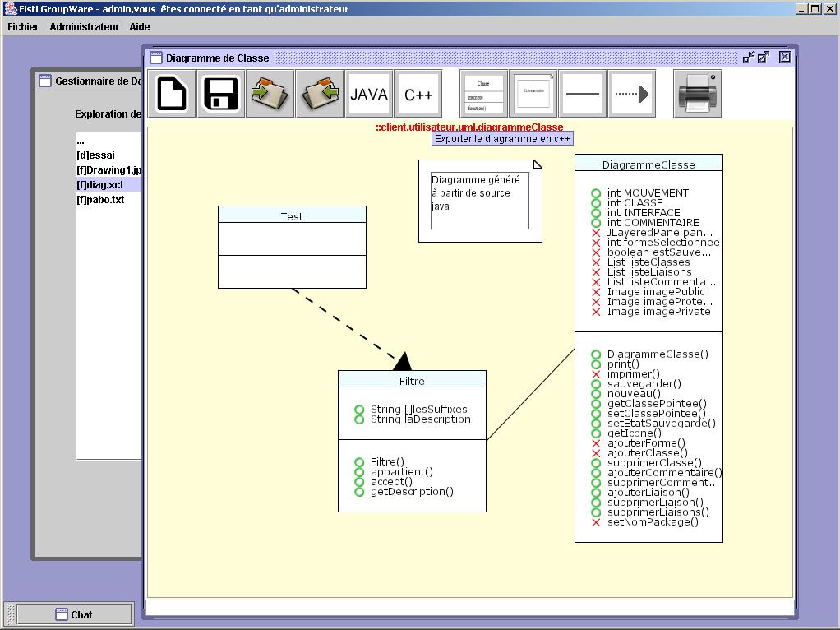Pick the dotted arrow link tool
The width and height of the screenshot is (840, 630).
632,94
